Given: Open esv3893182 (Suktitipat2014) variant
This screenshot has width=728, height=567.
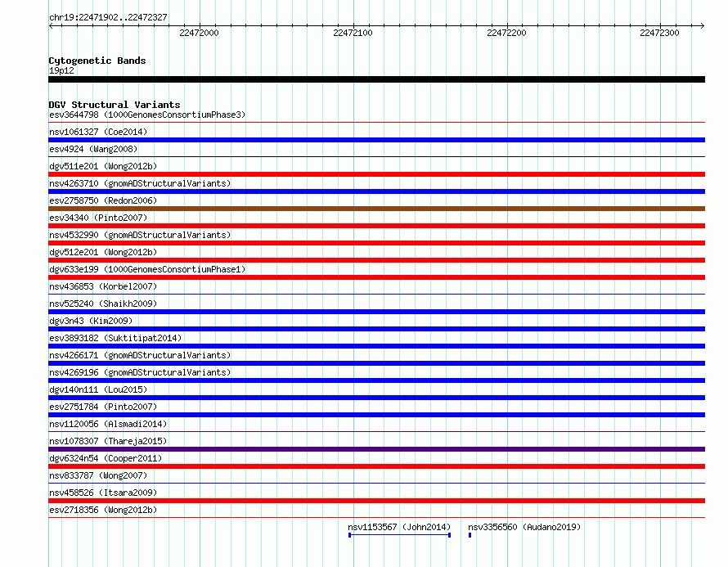Looking at the screenshot, I should 115,338.
